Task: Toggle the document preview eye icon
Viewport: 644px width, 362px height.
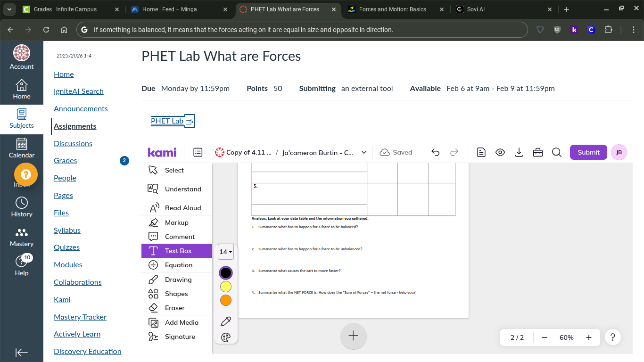Action: tap(500, 152)
